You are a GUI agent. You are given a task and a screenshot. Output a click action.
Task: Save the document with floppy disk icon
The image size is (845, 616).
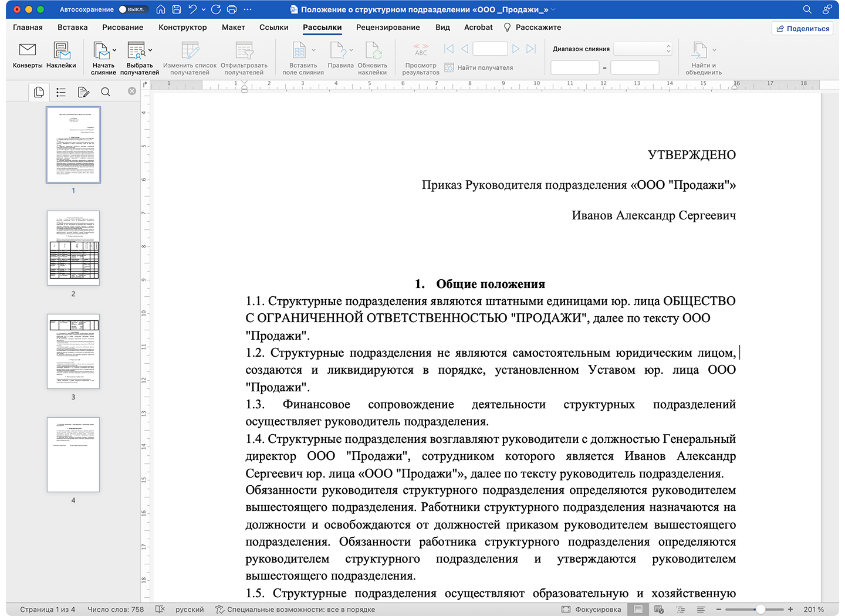point(177,9)
